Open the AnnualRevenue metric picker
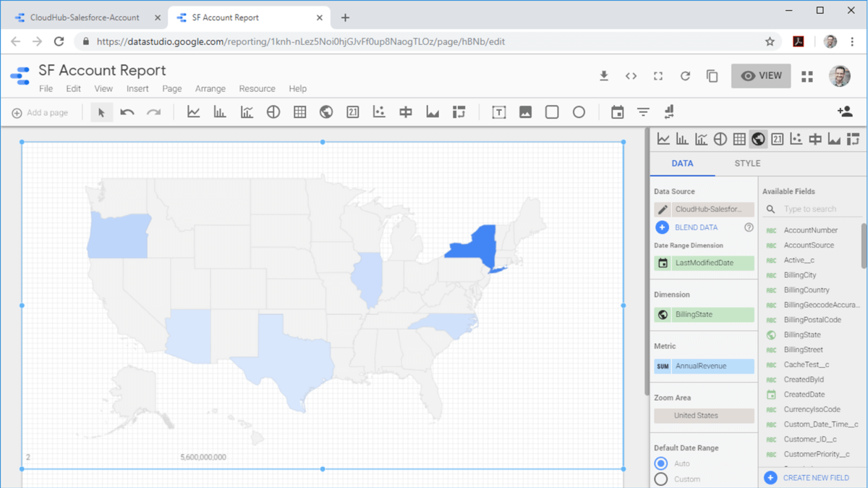This screenshot has width=868, height=488. coord(704,366)
